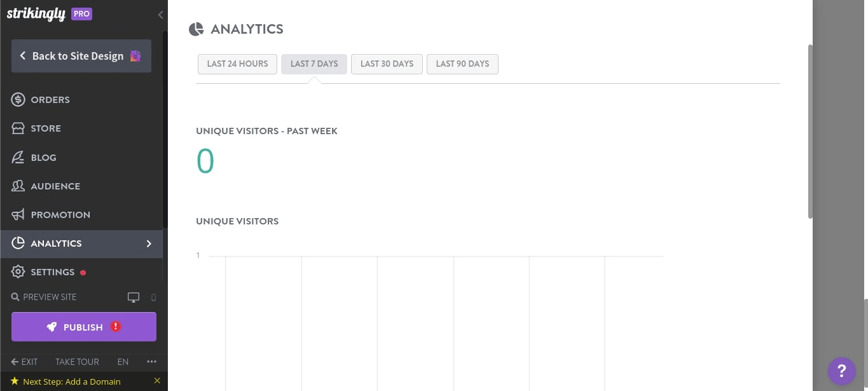868x391 pixels.
Task: Open the EN language selector
Action: (123, 361)
